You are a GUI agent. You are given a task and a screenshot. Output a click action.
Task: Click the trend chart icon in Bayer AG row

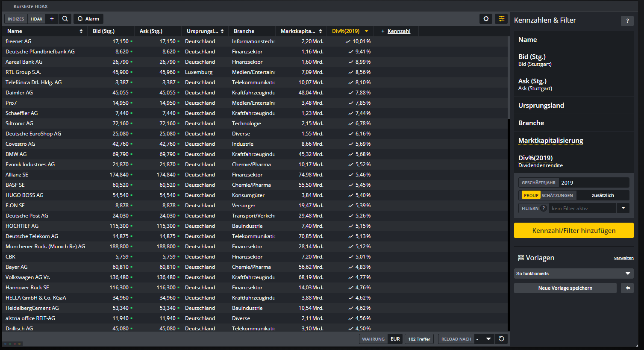(x=351, y=267)
